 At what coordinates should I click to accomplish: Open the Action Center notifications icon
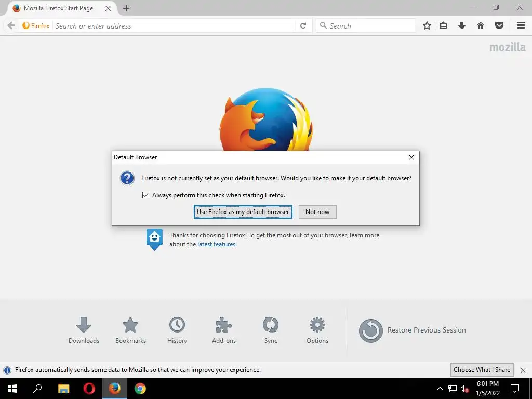point(515,389)
